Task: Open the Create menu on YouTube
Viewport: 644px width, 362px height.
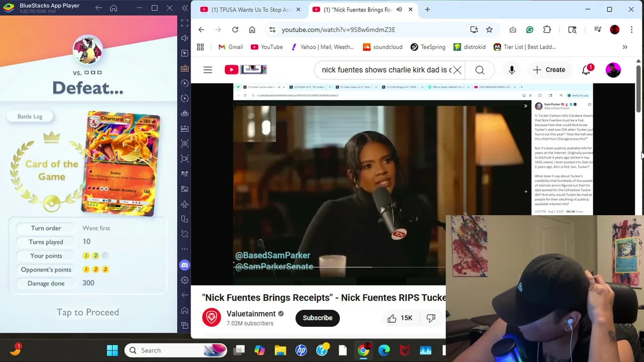Action: pyautogui.click(x=549, y=70)
